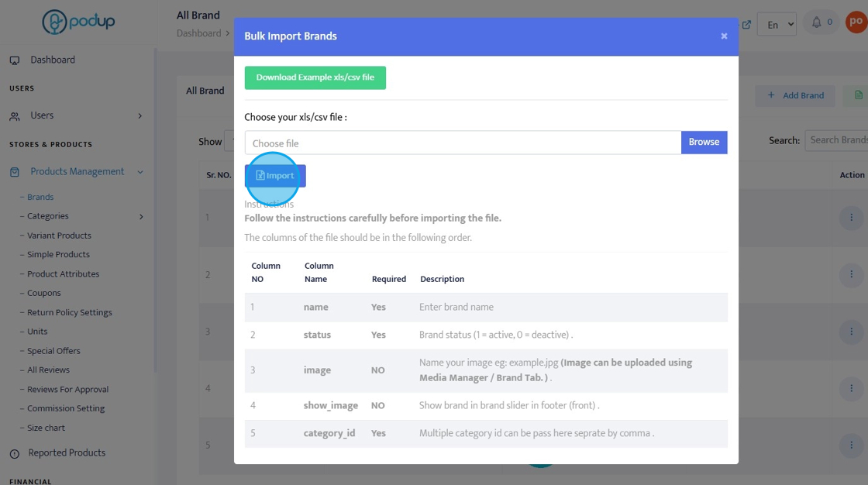
Task: Click the Import button
Action: (275, 176)
